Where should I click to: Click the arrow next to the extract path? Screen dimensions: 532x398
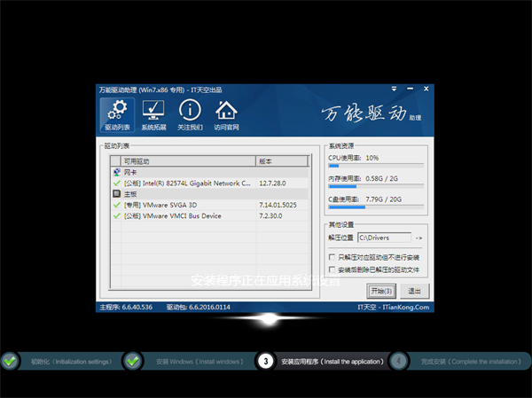coord(419,238)
